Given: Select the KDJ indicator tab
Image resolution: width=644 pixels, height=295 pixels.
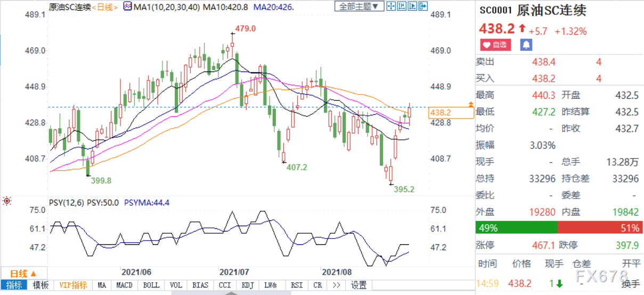Looking at the screenshot, I should pyautogui.click(x=248, y=285).
